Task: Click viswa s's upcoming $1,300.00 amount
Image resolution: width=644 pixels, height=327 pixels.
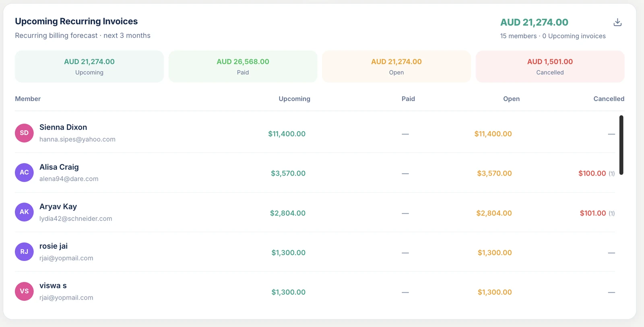Action: tap(289, 292)
